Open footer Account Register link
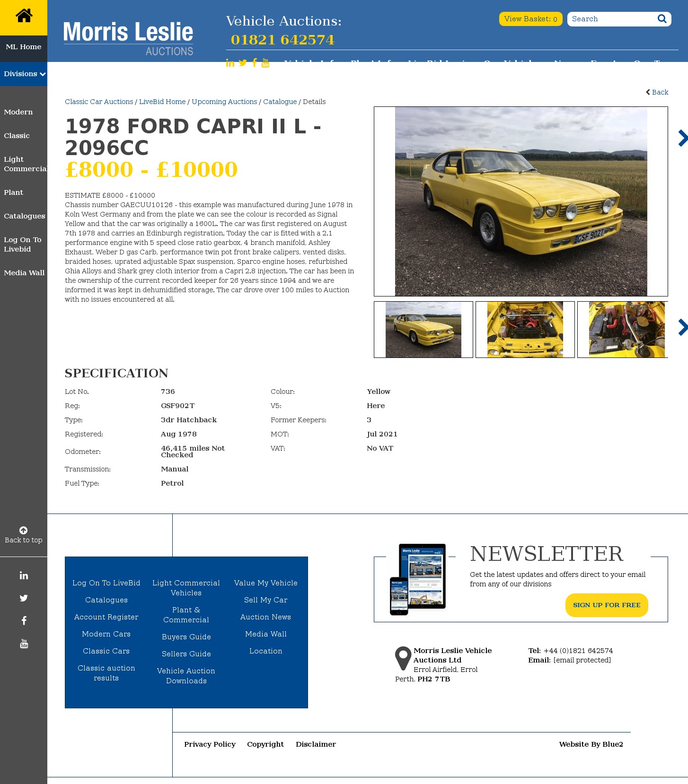688x784 pixels. (106, 617)
